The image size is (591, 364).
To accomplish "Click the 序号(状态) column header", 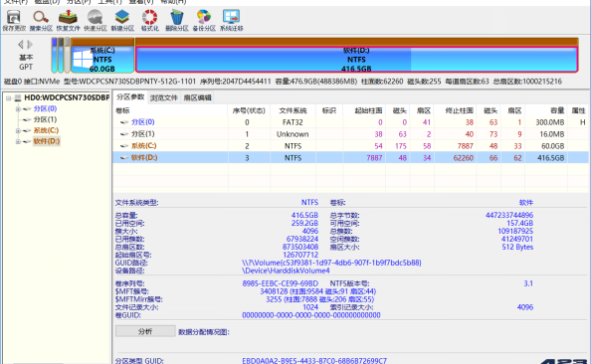I will click(249, 110).
